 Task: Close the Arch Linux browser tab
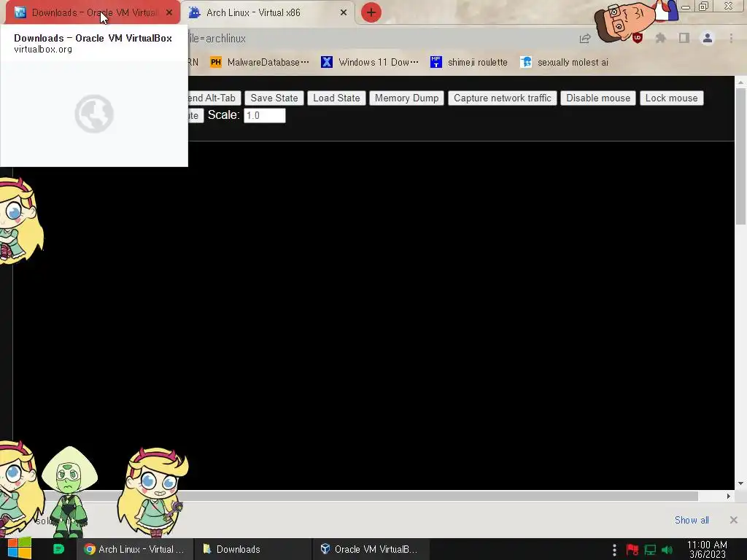(x=343, y=13)
